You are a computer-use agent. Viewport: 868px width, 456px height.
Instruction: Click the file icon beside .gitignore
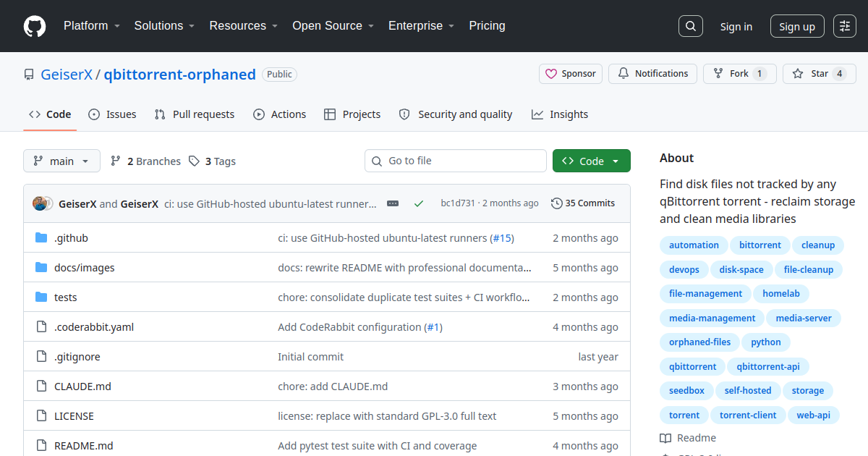click(41, 357)
